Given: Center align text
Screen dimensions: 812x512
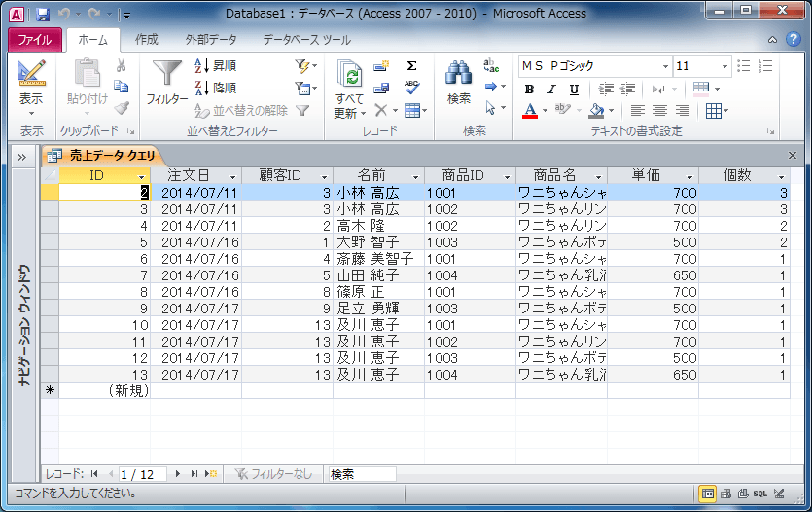Looking at the screenshot, I should (x=659, y=110).
